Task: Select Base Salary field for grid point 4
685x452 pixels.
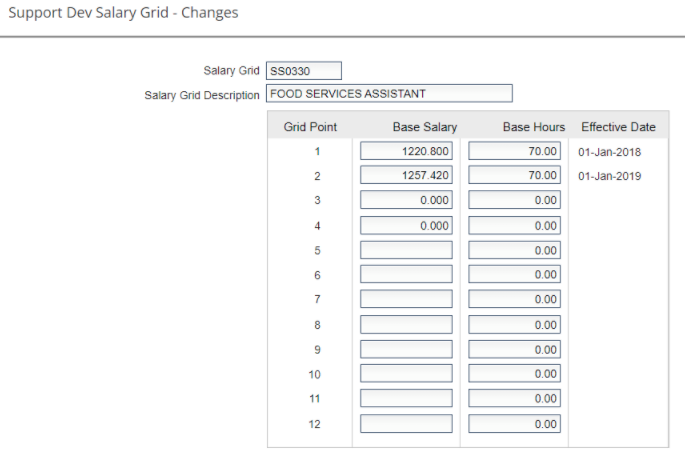Action: [406, 226]
